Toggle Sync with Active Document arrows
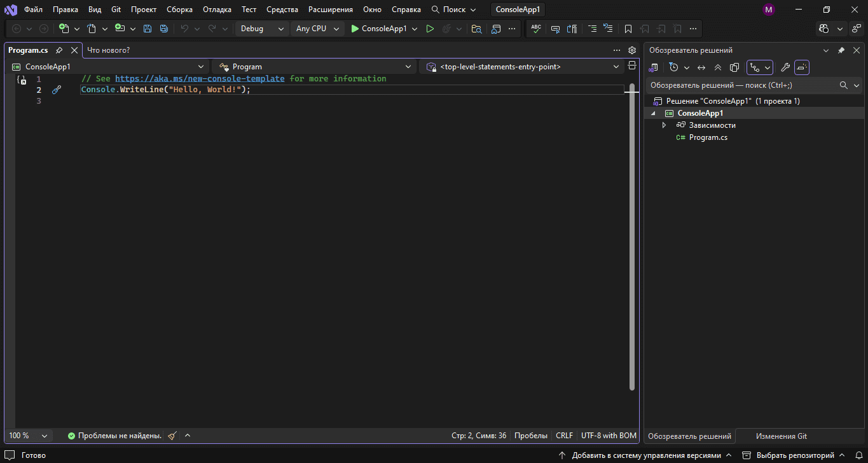868x463 pixels. point(701,67)
